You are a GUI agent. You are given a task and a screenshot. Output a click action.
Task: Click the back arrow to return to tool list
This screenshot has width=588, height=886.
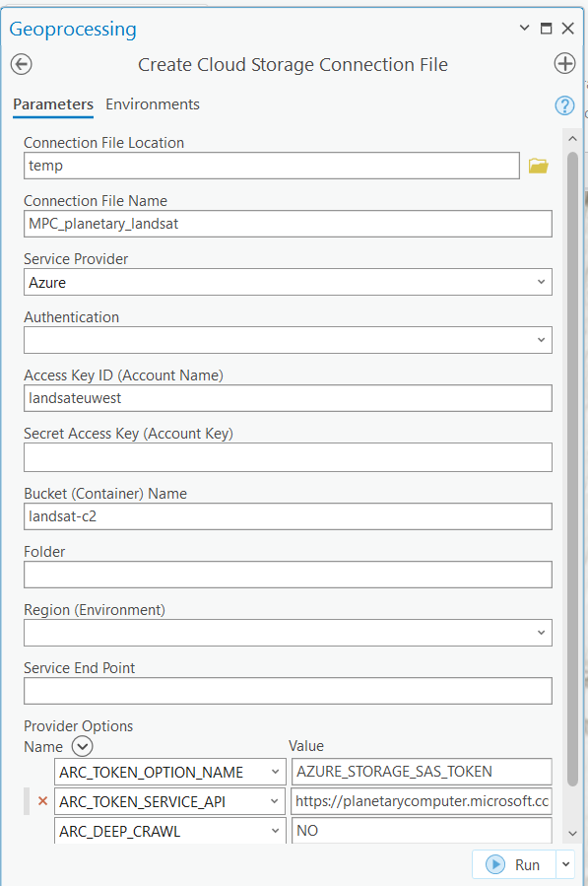tap(22, 63)
